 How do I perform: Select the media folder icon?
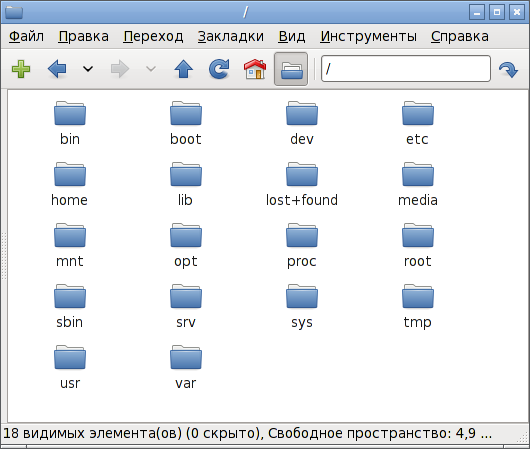418,174
